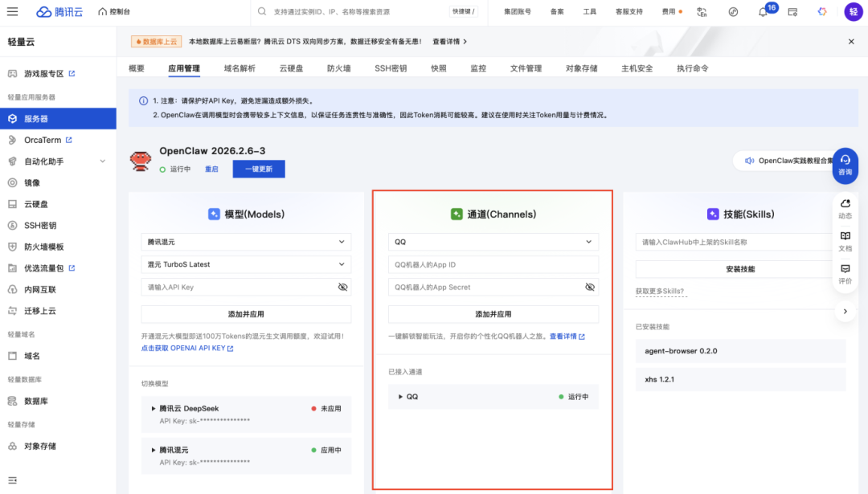The height and width of the screenshot is (494, 868).
Task: Click the 安装技能 button
Action: [740, 269]
